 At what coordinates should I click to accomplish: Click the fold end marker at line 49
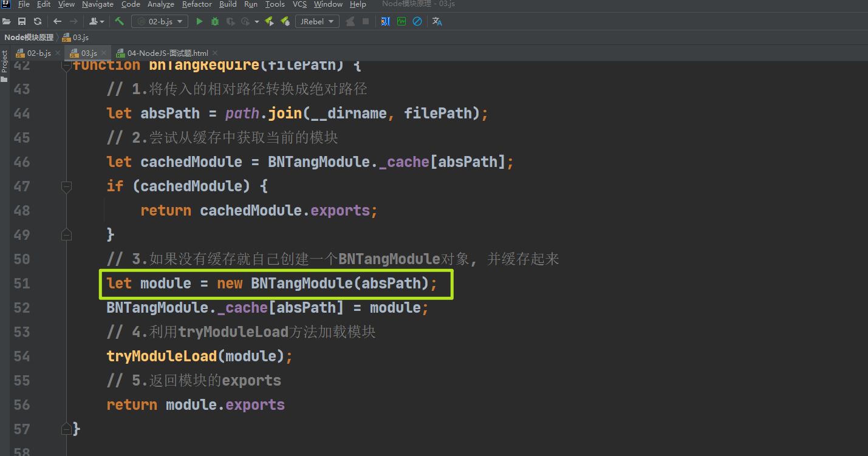67,234
